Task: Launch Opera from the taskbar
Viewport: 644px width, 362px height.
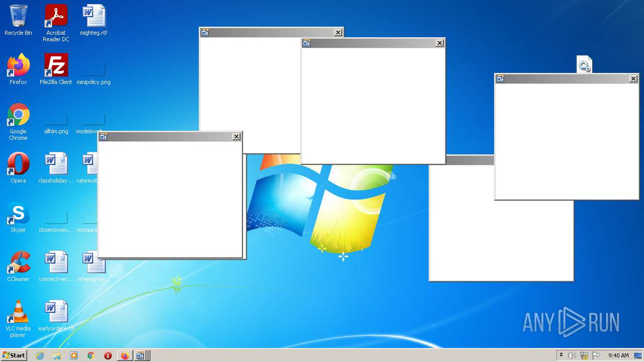Action: click(108, 355)
